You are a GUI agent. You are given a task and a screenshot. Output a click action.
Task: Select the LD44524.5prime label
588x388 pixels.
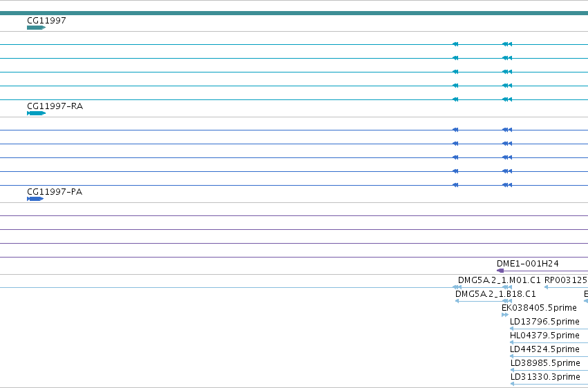[544, 349]
